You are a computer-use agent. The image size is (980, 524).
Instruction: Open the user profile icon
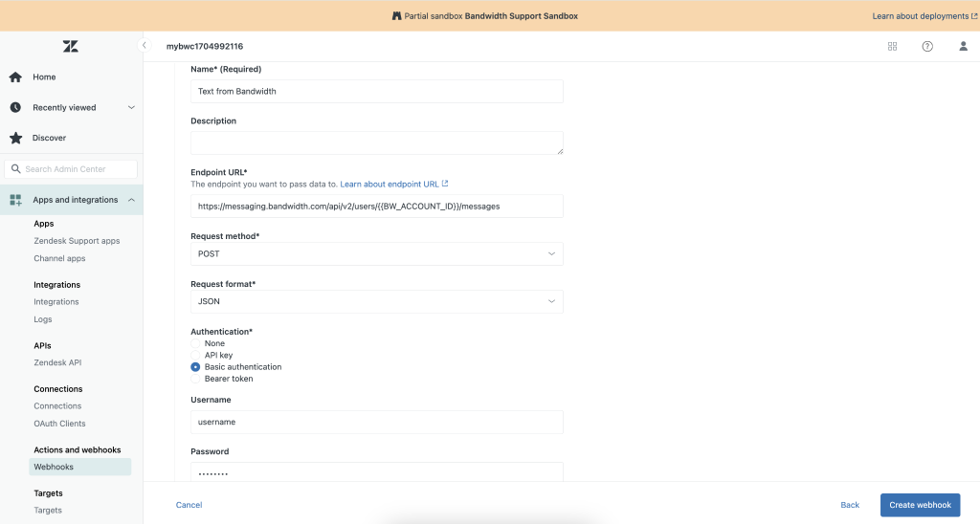[x=963, y=46]
